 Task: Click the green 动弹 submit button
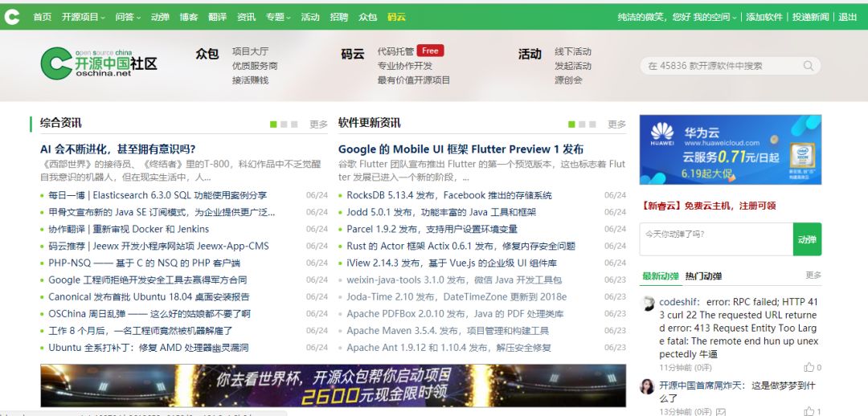807,239
